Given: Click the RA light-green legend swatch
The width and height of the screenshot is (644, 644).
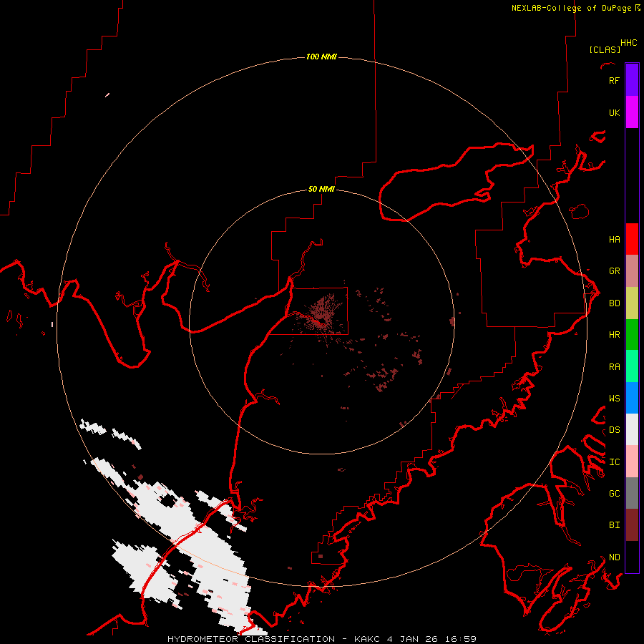Looking at the screenshot, I should [632, 366].
